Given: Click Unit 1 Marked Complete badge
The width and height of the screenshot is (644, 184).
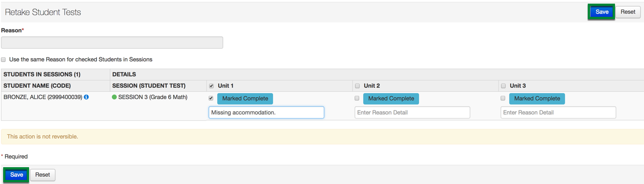Looking at the screenshot, I should pyautogui.click(x=245, y=99).
